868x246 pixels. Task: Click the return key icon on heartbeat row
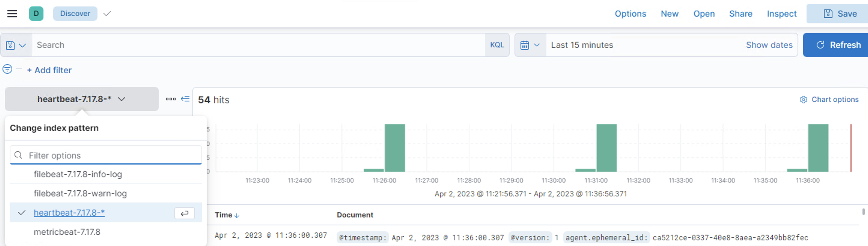[x=184, y=213]
